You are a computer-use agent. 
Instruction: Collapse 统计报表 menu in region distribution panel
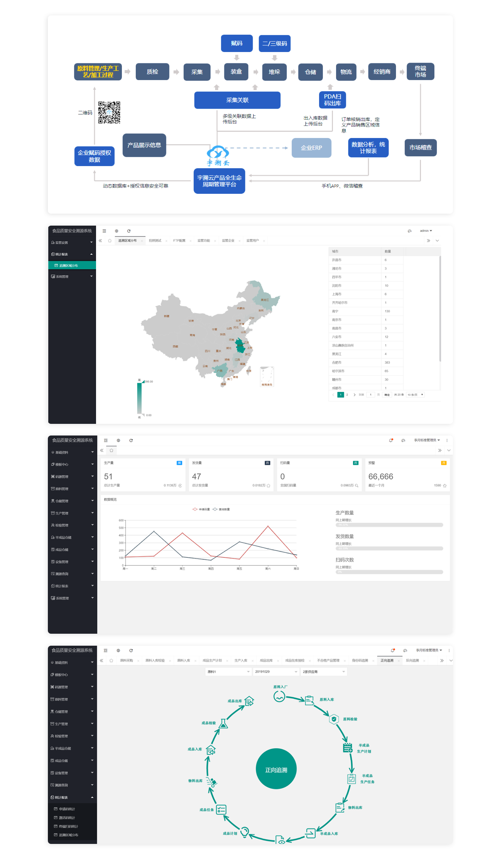(x=72, y=254)
